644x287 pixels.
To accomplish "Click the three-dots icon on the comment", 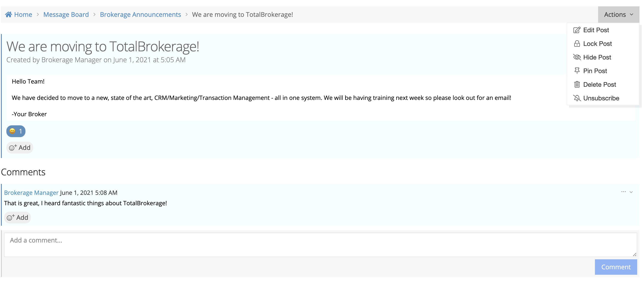I will tap(623, 192).
